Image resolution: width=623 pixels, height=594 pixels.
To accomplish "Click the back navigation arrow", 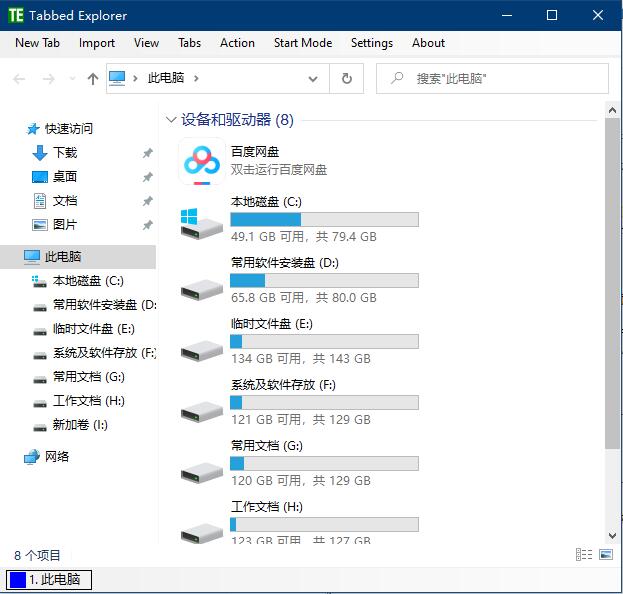I will click(19, 79).
